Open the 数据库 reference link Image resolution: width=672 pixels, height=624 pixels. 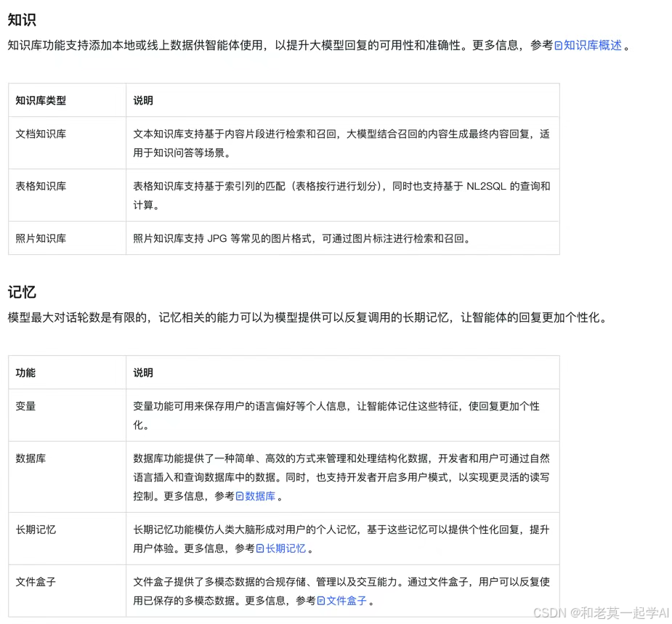click(260, 496)
